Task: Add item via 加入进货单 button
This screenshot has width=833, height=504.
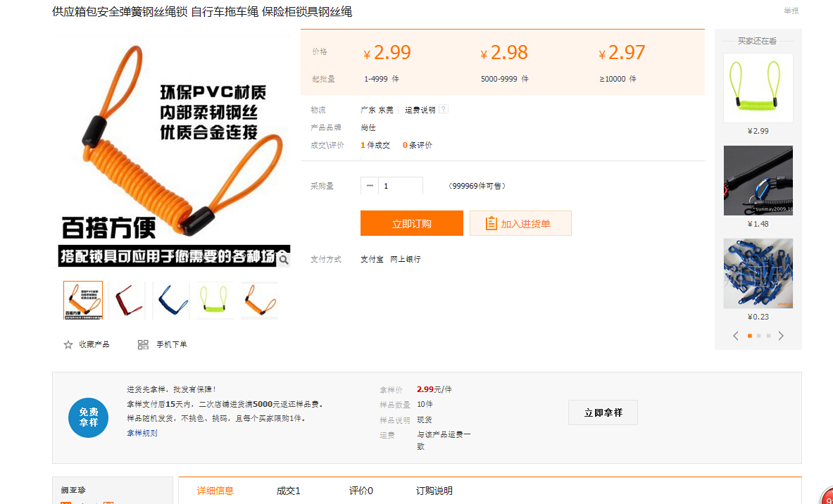Action: (520, 224)
